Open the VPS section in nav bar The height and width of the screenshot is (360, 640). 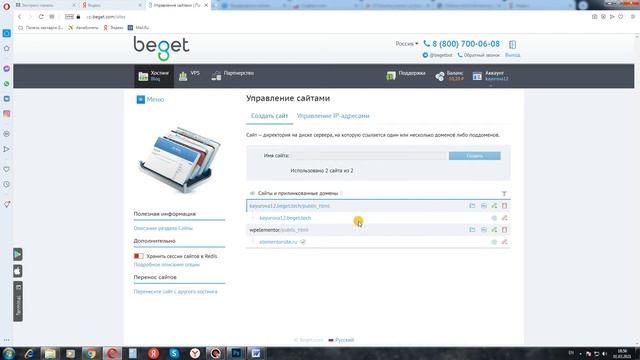pyautogui.click(x=189, y=76)
